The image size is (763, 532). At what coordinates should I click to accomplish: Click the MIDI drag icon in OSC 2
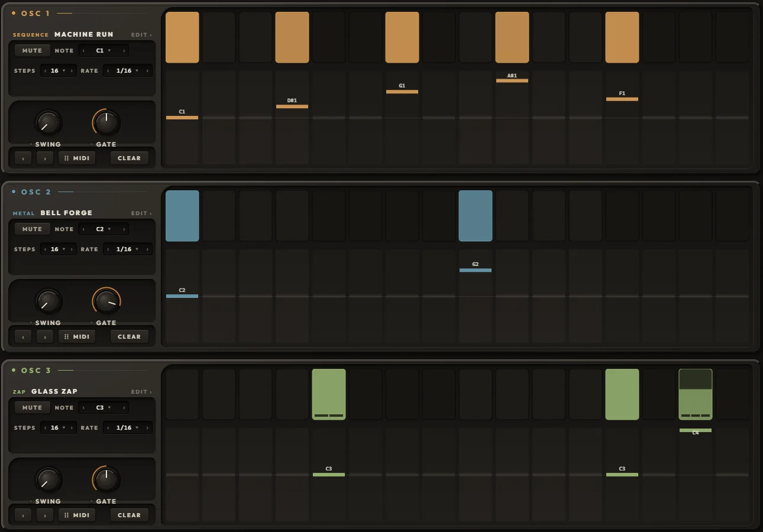(66, 337)
